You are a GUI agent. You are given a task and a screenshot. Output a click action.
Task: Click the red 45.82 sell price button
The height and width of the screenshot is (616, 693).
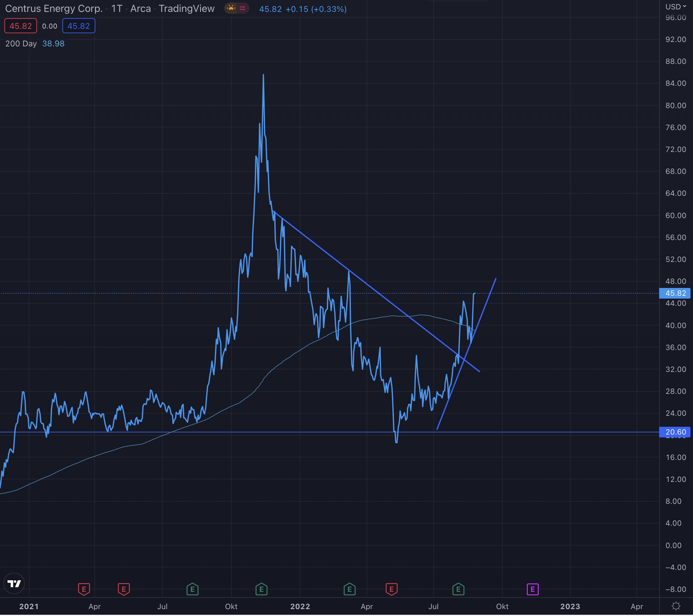(x=21, y=26)
